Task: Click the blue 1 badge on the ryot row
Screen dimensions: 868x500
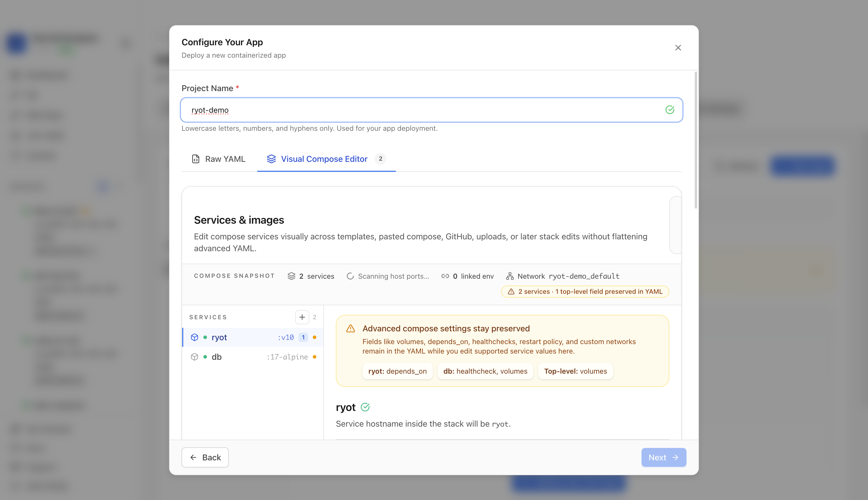Action: coord(303,337)
